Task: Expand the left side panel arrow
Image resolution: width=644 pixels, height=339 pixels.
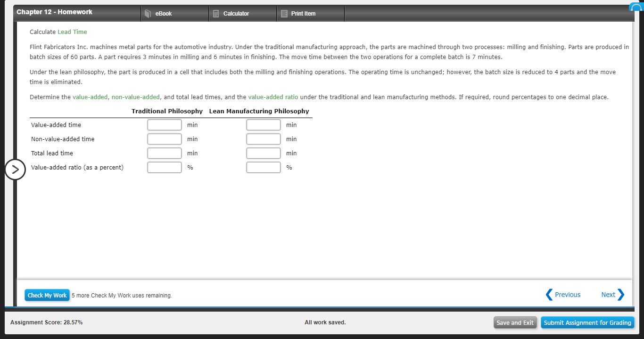Action: pos(16,169)
